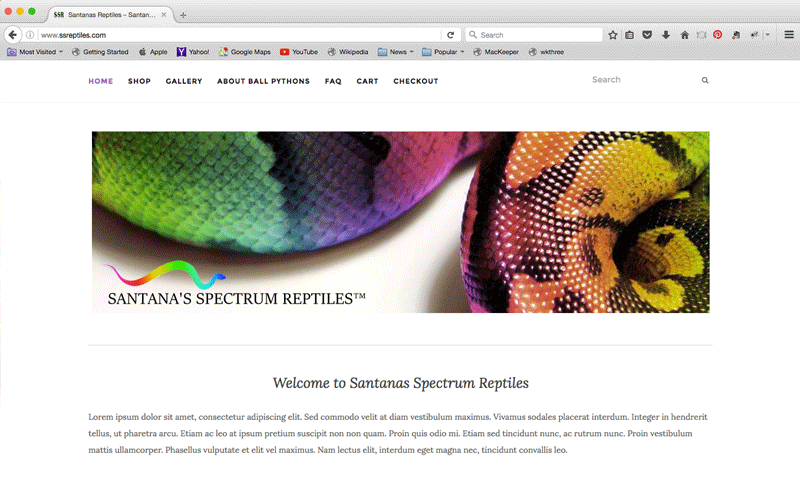Expand the Most Visited bookmarks dropdown
The image size is (800, 477).
(x=35, y=52)
